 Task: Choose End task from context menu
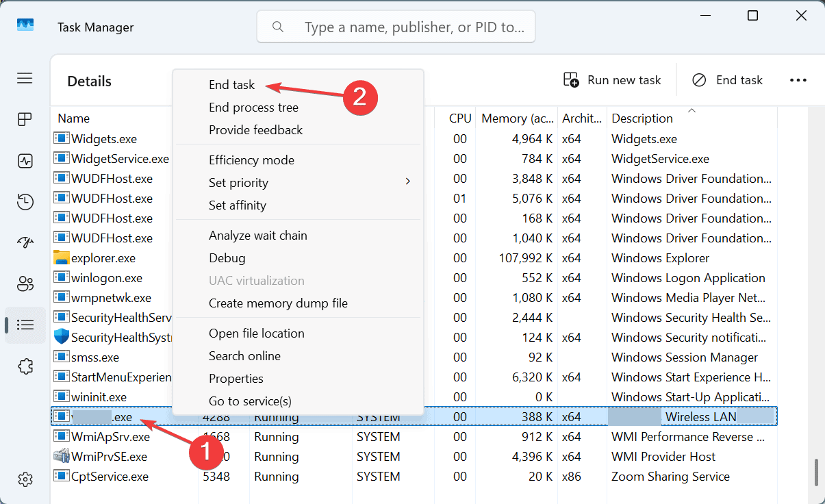click(231, 85)
